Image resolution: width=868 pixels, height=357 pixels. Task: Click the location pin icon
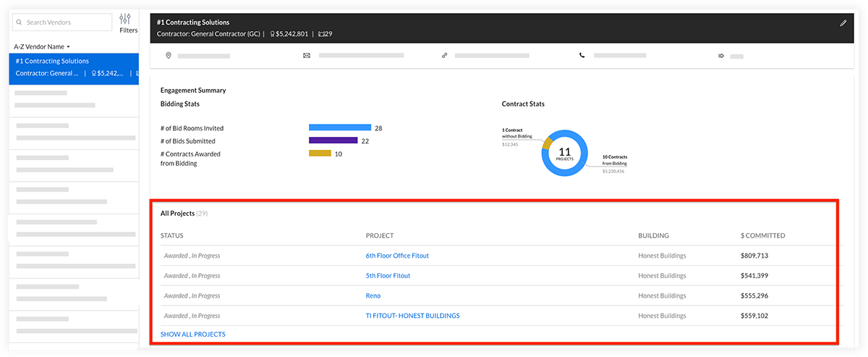[x=169, y=55]
